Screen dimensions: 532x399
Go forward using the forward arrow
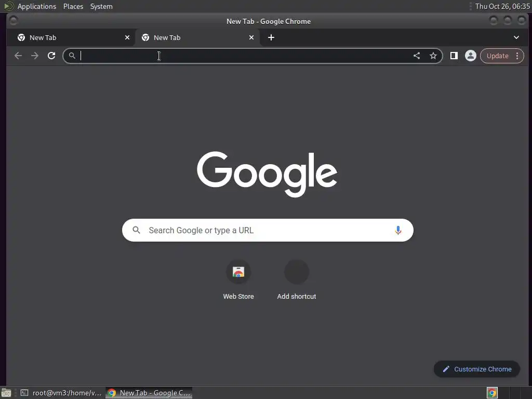(x=35, y=56)
